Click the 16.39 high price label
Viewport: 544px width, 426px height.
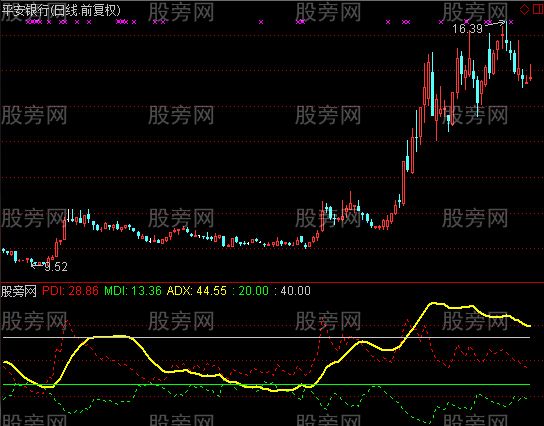click(467, 29)
